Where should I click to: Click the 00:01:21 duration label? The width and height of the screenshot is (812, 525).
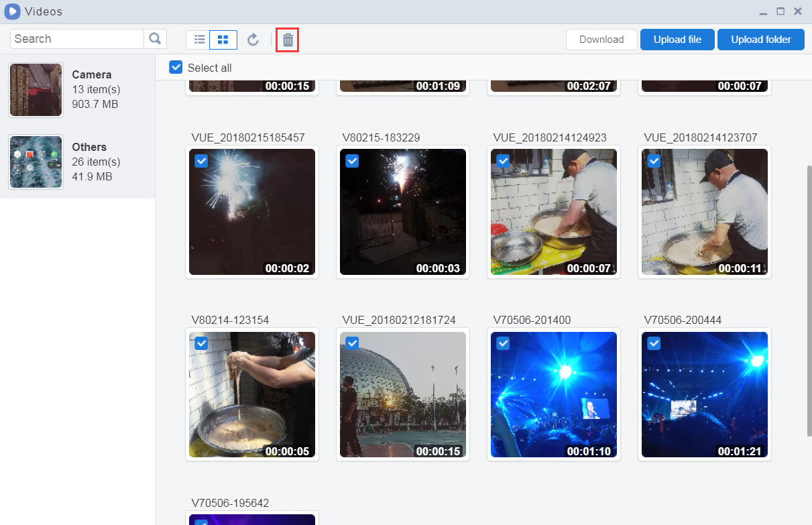point(740,451)
